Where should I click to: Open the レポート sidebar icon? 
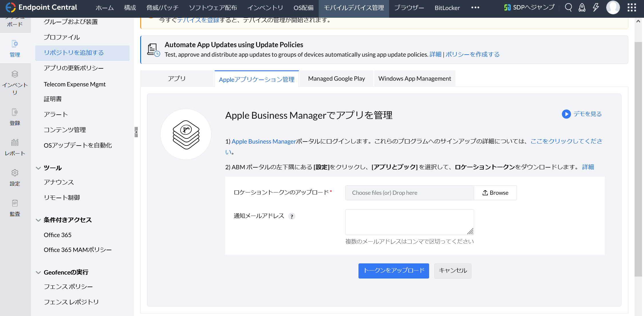tap(15, 147)
